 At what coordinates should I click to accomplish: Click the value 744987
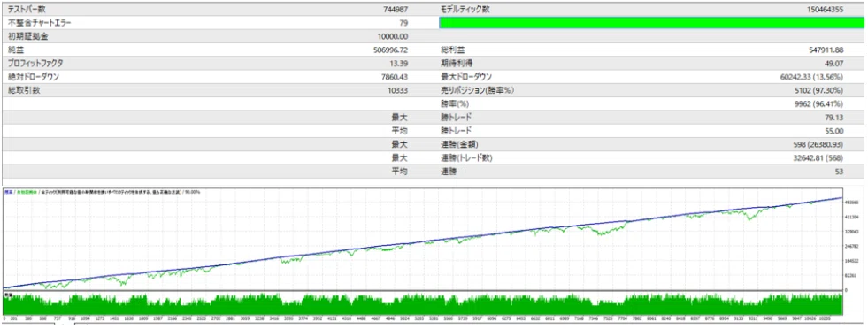(x=396, y=10)
